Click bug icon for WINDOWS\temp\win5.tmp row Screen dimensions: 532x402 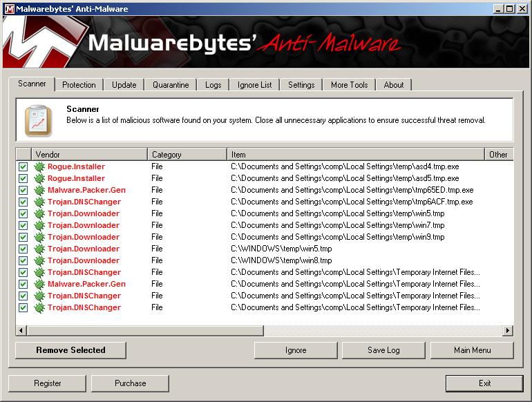39,249
